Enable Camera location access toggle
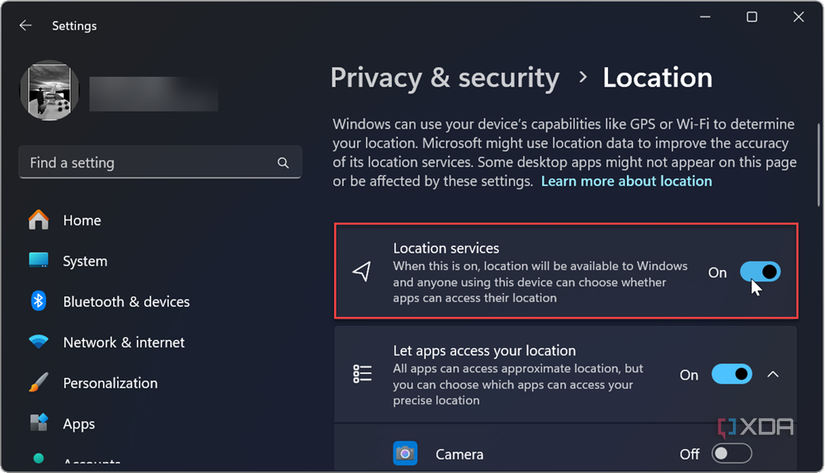The image size is (825, 473). click(x=731, y=454)
